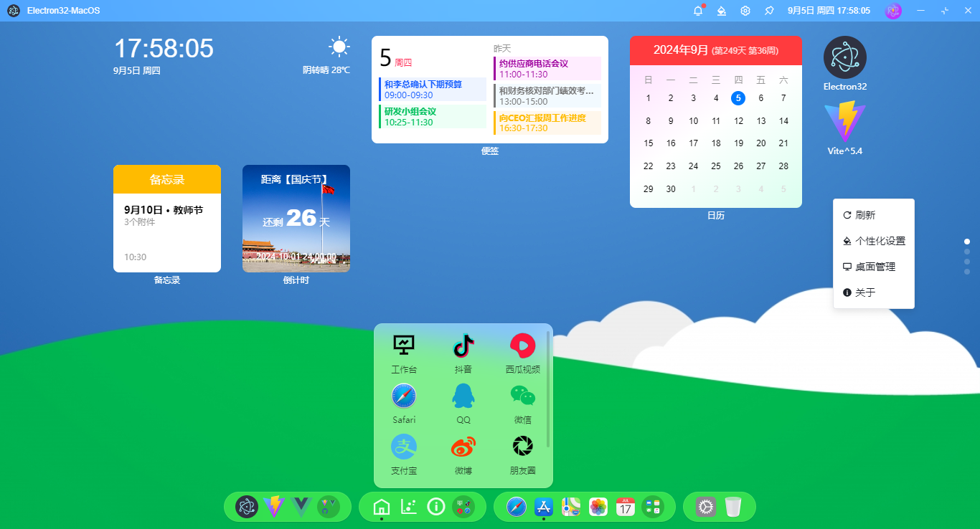Open the trash bin in the dock
Image resolution: width=980 pixels, height=529 pixels.
tap(733, 507)
